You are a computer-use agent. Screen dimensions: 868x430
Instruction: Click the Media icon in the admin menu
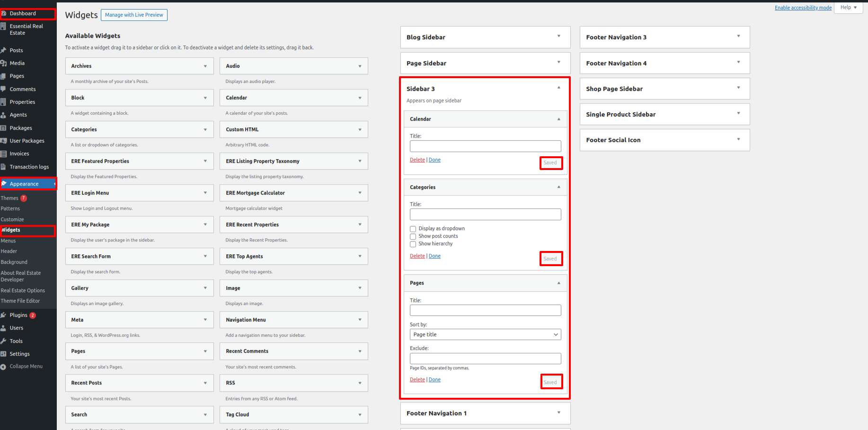tap(3, 63)
